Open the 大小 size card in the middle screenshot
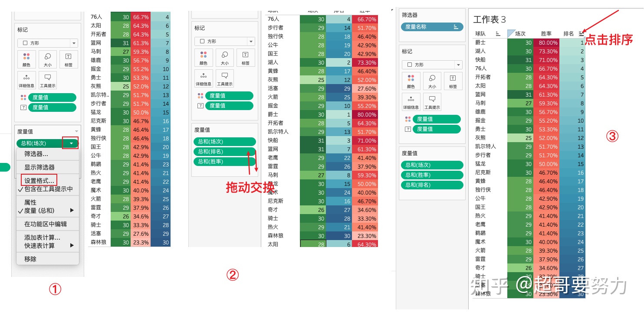The height and width of the screenshot is (312, 644). [224, 58]
